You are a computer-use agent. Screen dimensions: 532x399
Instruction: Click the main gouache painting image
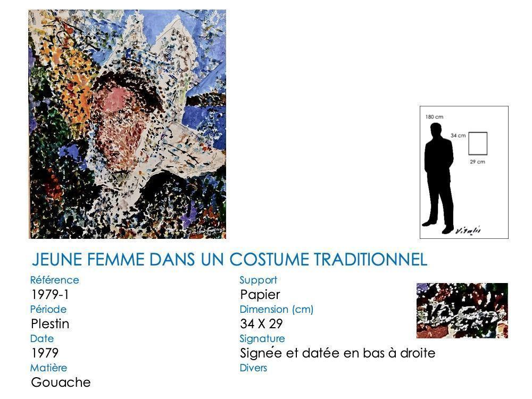[127, 124]
